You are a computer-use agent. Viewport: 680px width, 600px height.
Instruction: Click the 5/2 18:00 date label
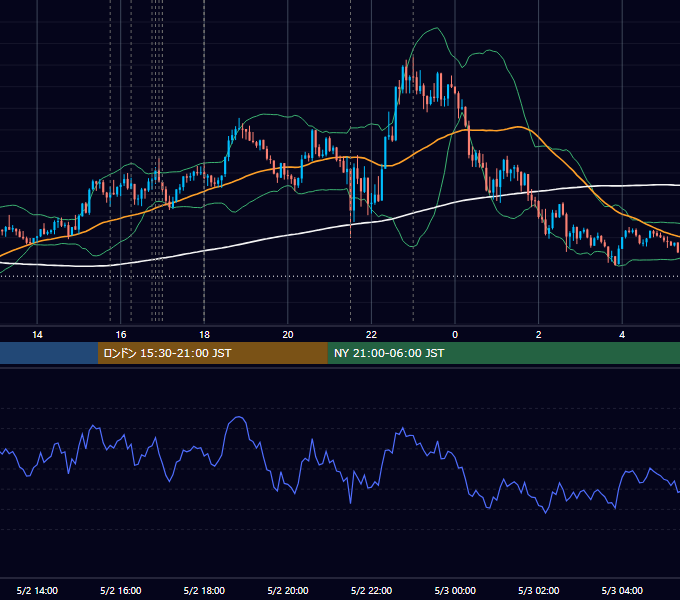pos(204,590)
